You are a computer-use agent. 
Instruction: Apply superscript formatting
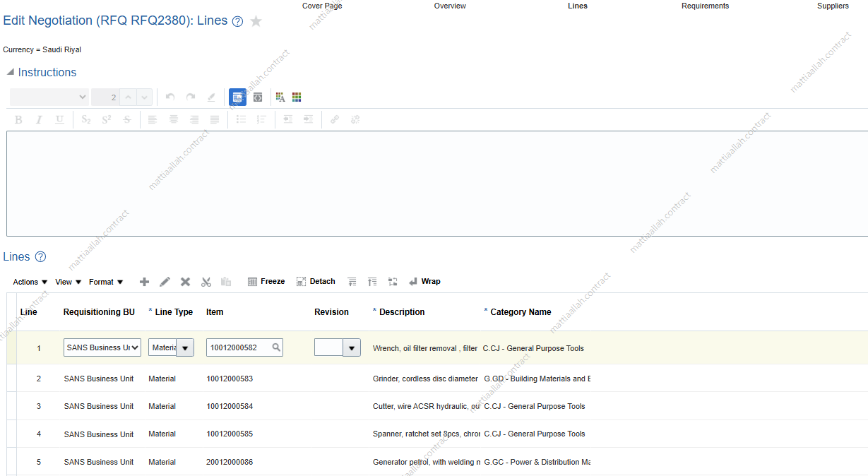pyautogui.click(x=106, y=119)
